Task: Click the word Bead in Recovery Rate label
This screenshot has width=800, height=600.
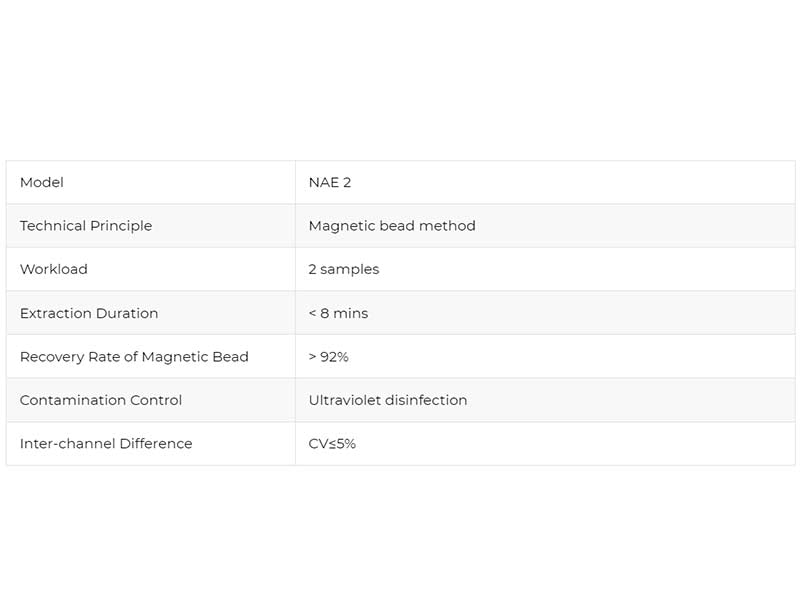Action: 230,357
